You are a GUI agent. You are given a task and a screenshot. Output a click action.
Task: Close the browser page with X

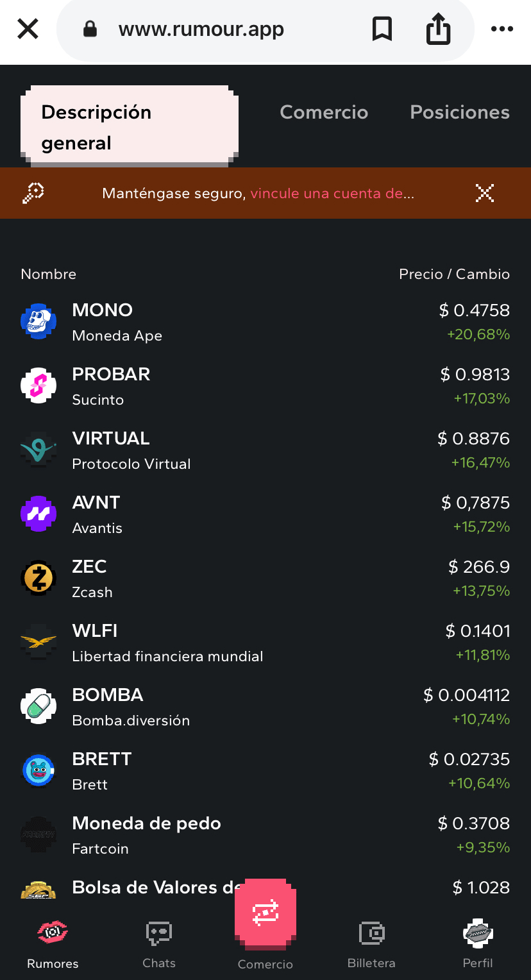(x=28, y=29)
